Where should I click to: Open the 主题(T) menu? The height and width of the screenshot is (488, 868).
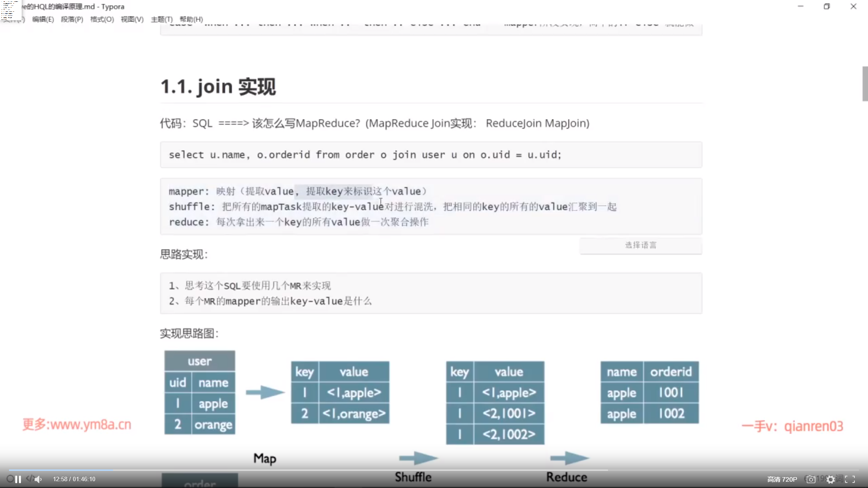click(x=161, y=19)
